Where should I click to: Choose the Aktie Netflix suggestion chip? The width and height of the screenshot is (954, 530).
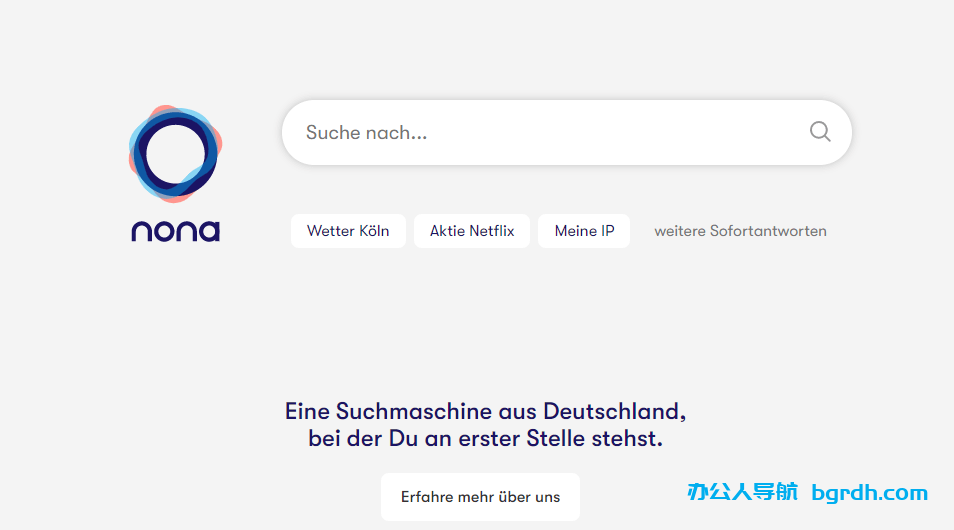472,231
